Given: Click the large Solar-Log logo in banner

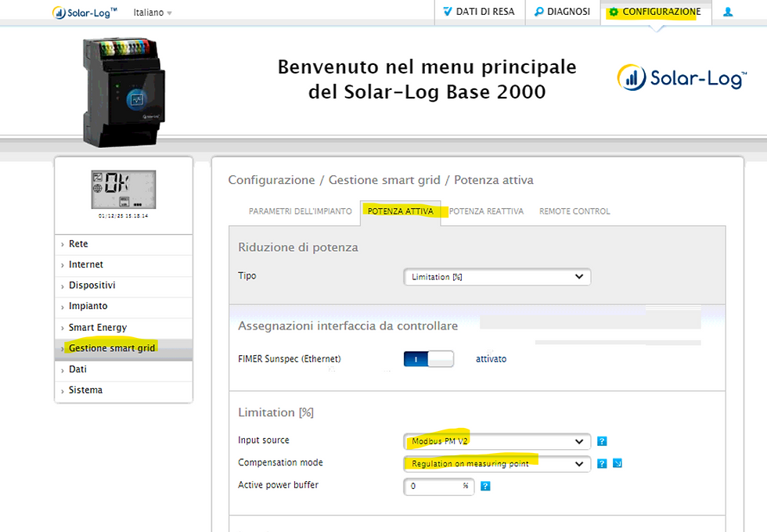Looking at the screenshot, I should click(682, 77).
